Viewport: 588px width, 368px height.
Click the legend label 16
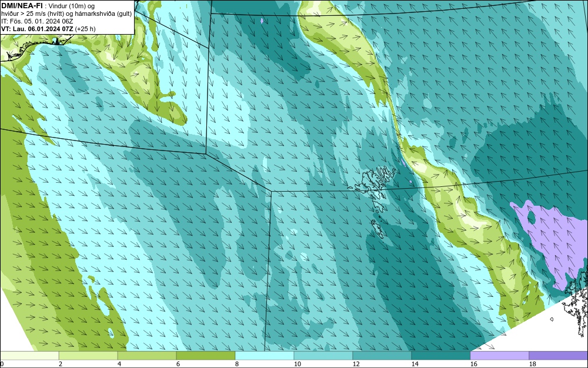point(473,364)
